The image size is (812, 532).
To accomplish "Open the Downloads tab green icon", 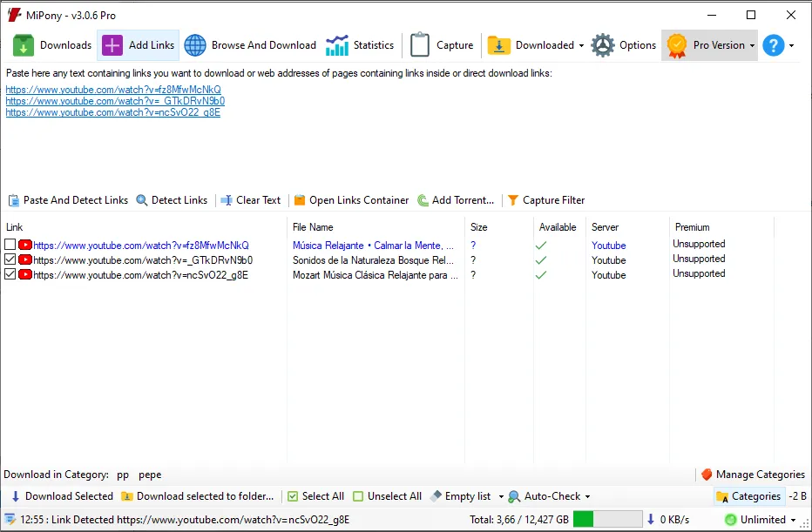I will (24, 45).
